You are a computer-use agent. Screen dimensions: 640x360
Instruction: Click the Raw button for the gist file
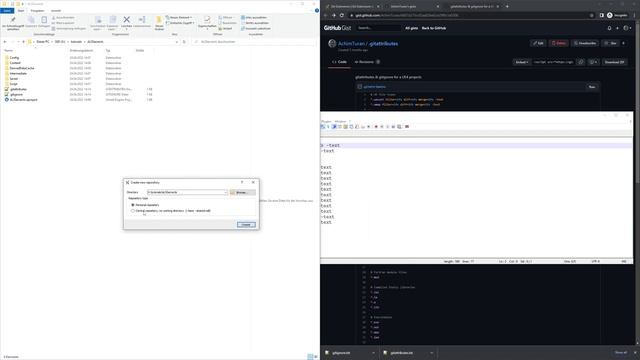tap(592, 87)
